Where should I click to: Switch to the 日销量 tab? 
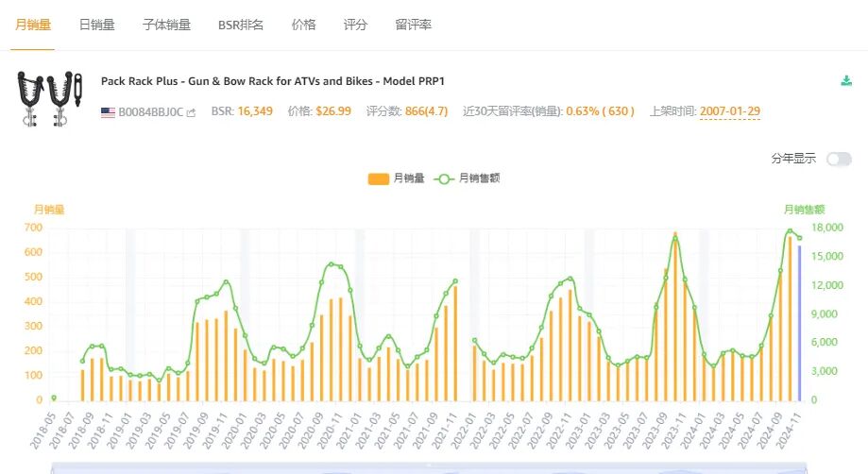(97, 25)
